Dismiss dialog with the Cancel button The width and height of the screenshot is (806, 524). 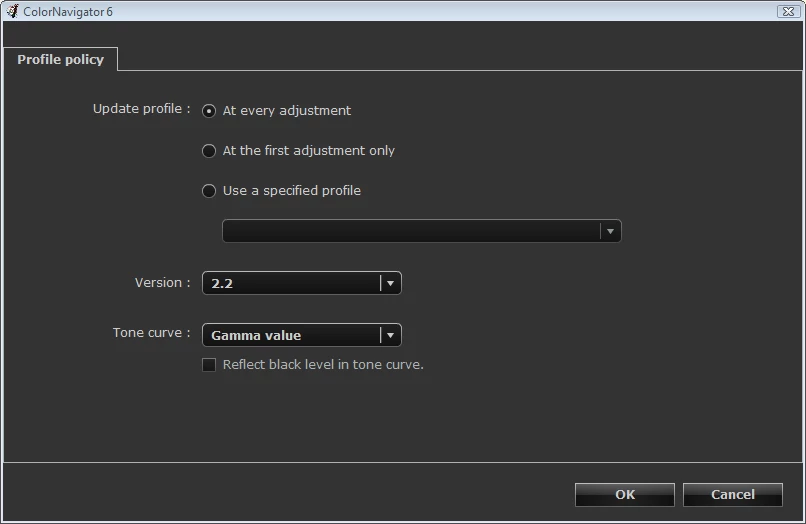[x=732, y=494]
